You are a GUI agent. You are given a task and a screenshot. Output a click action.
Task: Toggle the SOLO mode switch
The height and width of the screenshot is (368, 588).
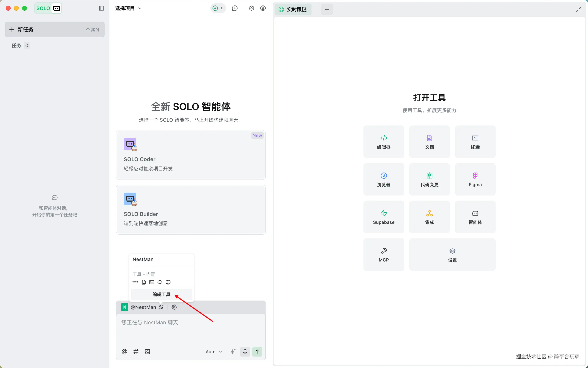pyautogui.click(x=48, y=8)
